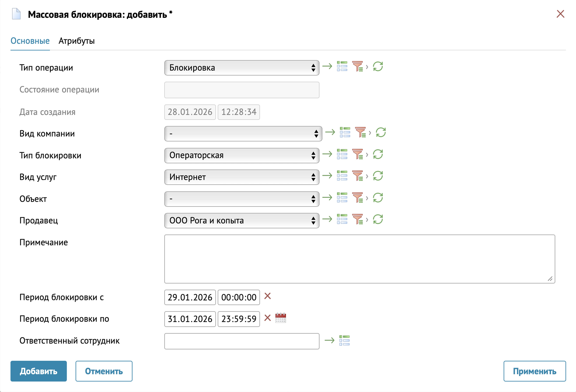
Task: Click green arrow next to Вид услуг
Action: tap(327, 176)
